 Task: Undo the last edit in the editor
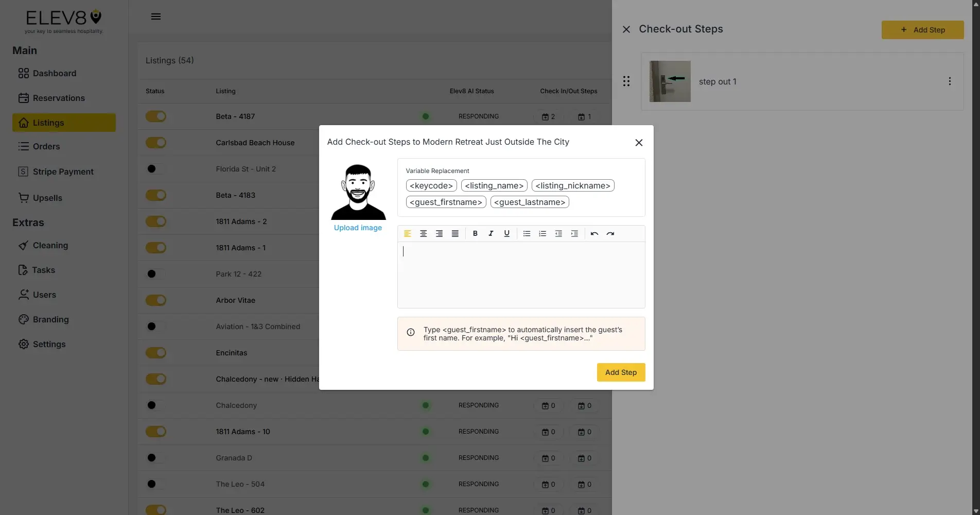[x=594, y=233]
